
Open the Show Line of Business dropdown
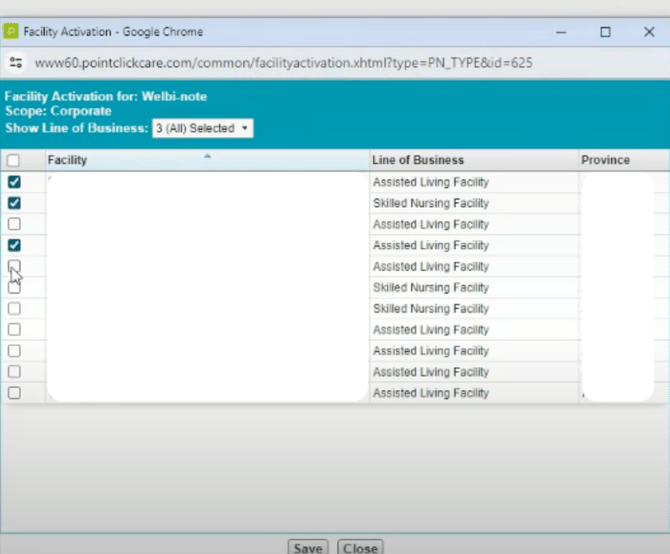click(x=203, y=128)
